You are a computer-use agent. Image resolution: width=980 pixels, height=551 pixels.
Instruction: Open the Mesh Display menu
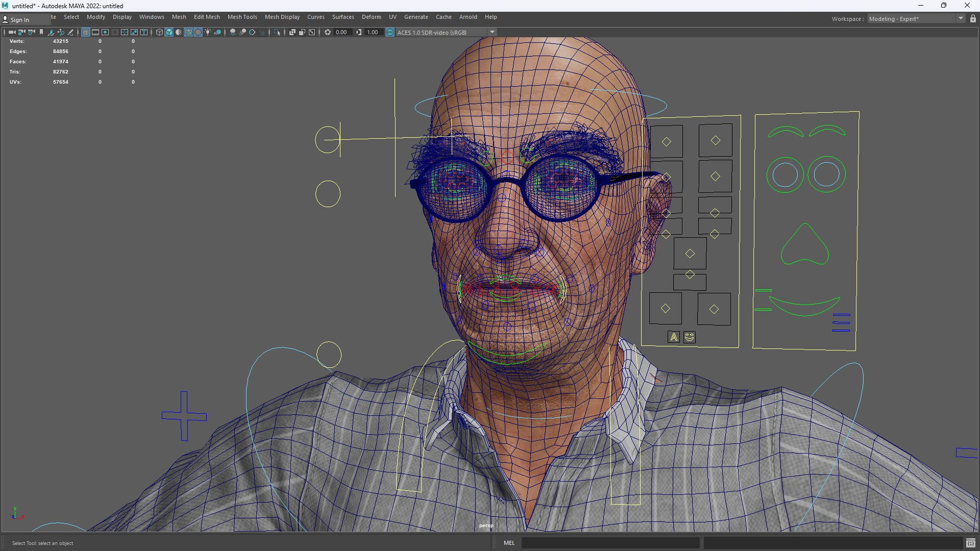[x=282, y=17]
